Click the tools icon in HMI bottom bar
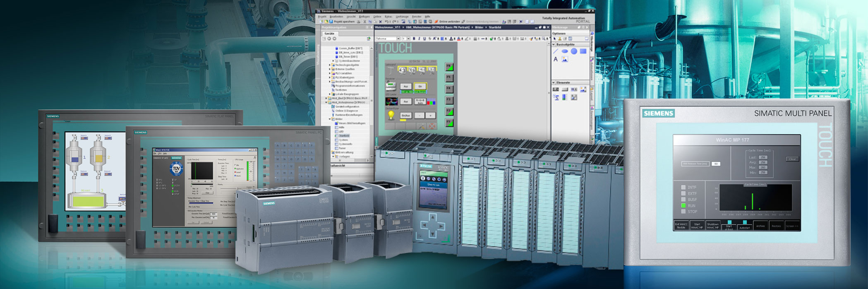868x289 pixels. (422, 126)
